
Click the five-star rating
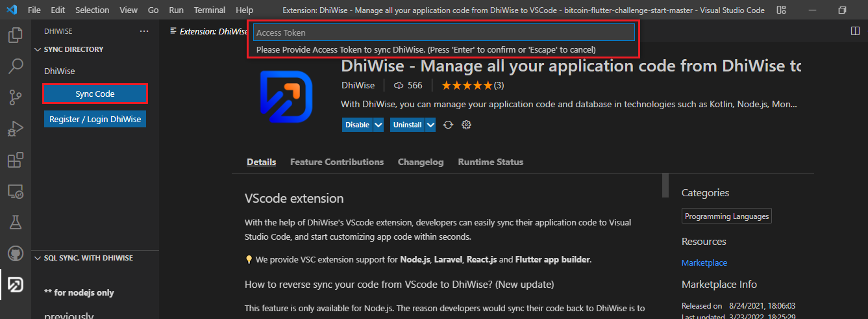pos(467,85)
